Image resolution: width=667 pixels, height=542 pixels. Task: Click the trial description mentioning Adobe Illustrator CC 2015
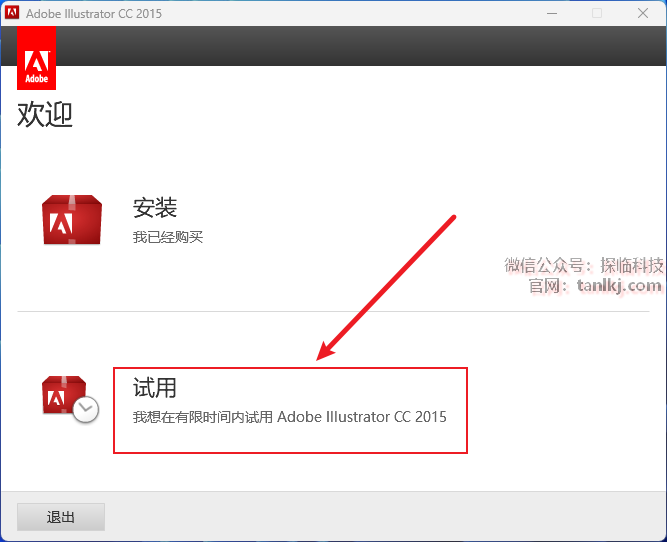coord(290,416)
